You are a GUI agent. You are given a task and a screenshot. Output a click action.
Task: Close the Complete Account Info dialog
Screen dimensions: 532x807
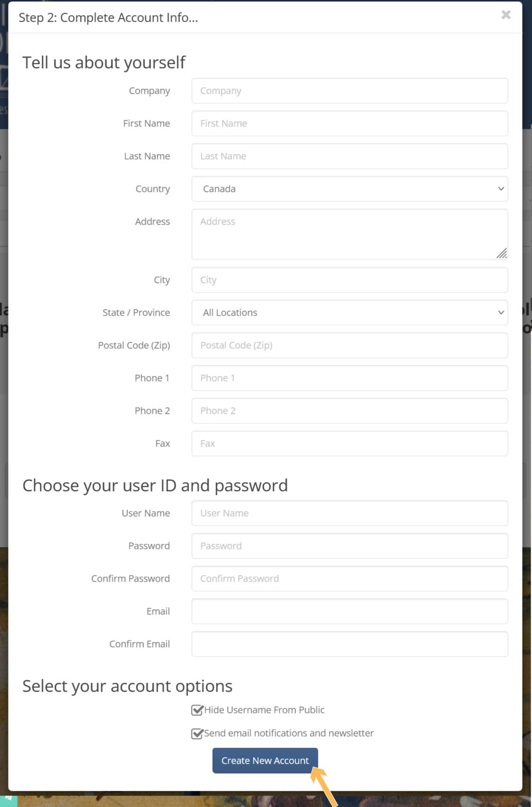pos(506,15)
